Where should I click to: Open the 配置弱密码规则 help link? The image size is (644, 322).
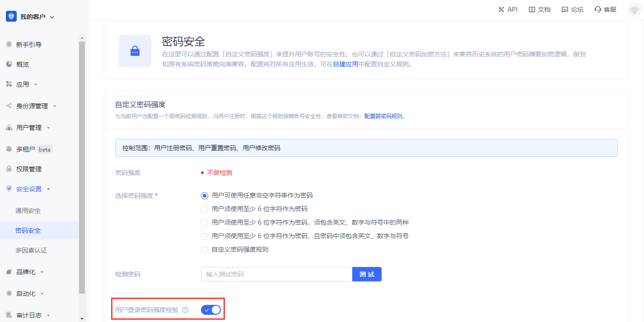[x=383, y=116]
